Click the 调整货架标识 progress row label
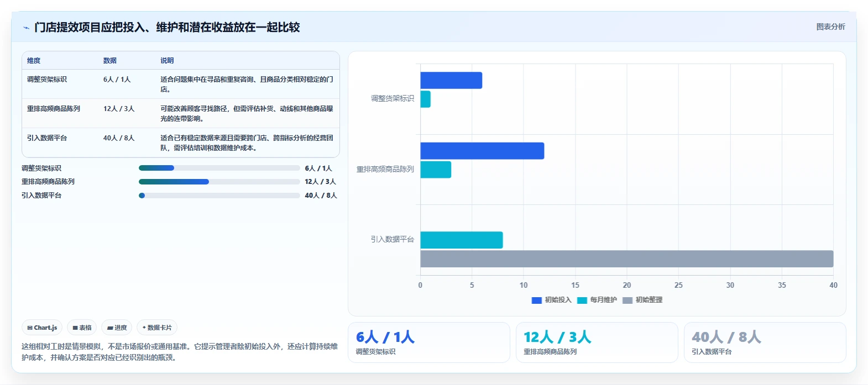 41,168
